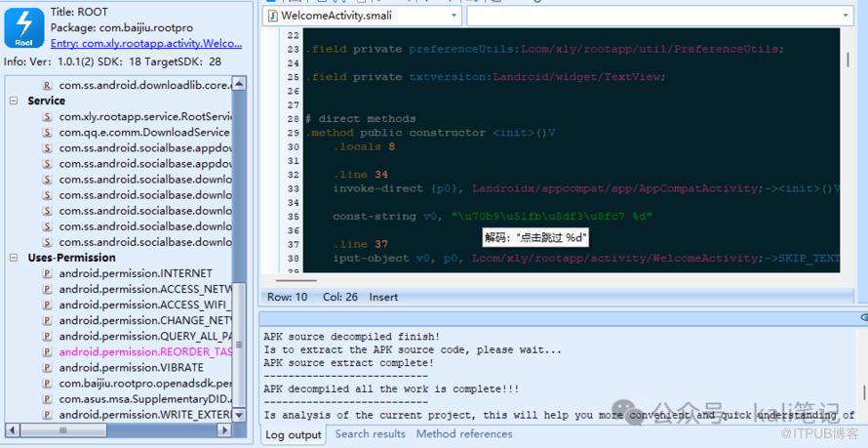
Task: Collapse the Service tree node
Action: tap(14, 101)
